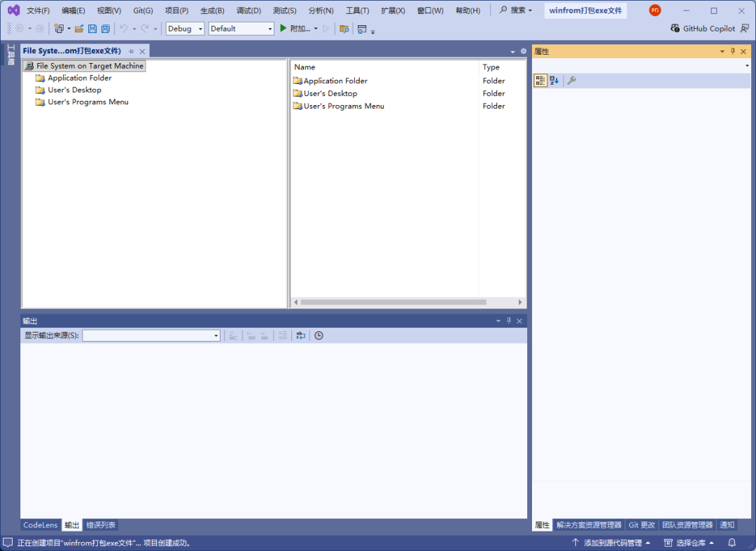This screenshot has height=551, width=756.
Task: Switch to the CodeLens bottom tab
Action: [x=41, y=525]
